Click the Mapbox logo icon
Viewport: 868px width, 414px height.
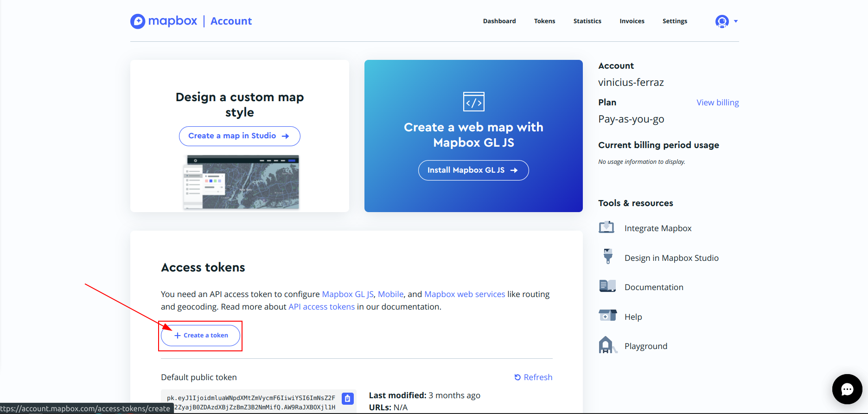click(138, 21)
